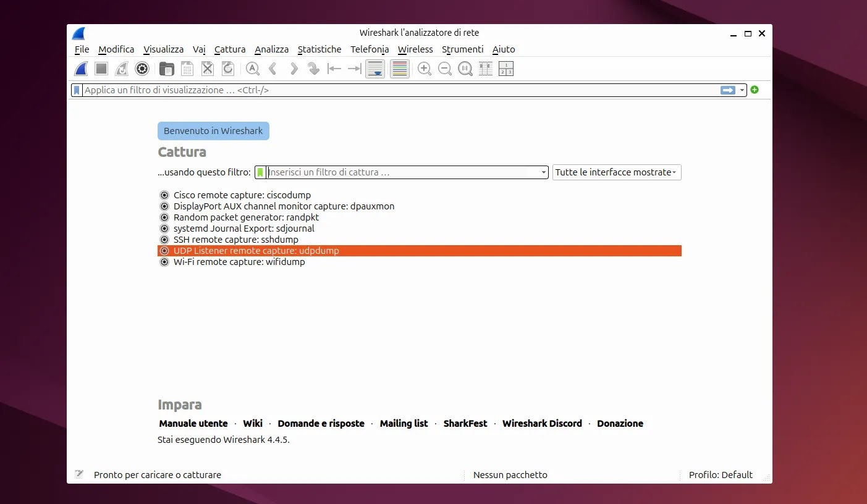Go to next packet arrow icon
867x504 pixels.
point(294,69)
